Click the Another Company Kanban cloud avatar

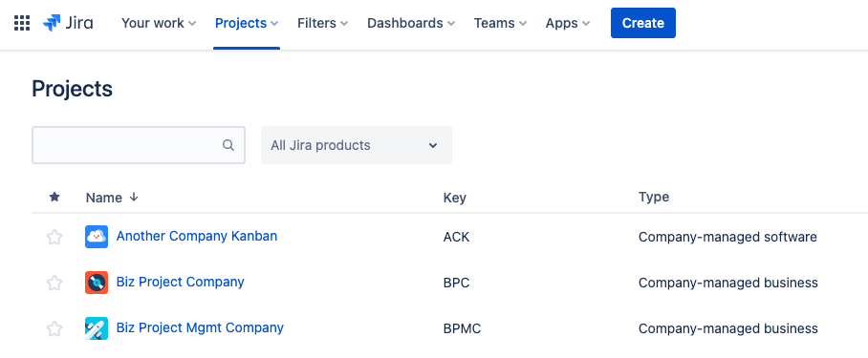(97, 237)
